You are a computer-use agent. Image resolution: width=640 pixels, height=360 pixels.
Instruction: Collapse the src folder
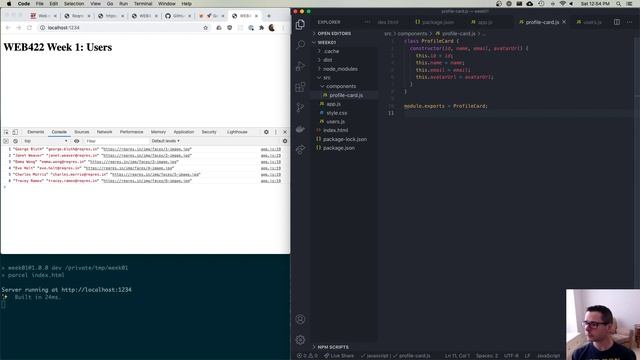click(327, 78)
